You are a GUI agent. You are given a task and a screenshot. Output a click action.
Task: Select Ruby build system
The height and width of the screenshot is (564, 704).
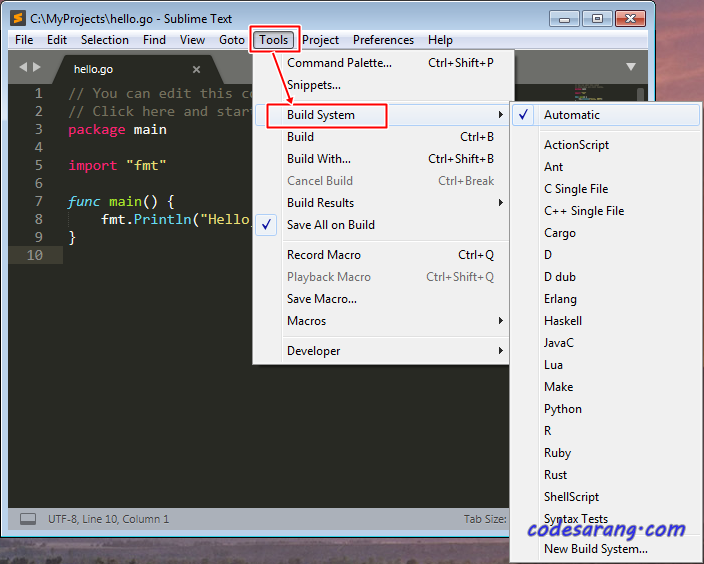pyautogui.click(x=606, y=453)
